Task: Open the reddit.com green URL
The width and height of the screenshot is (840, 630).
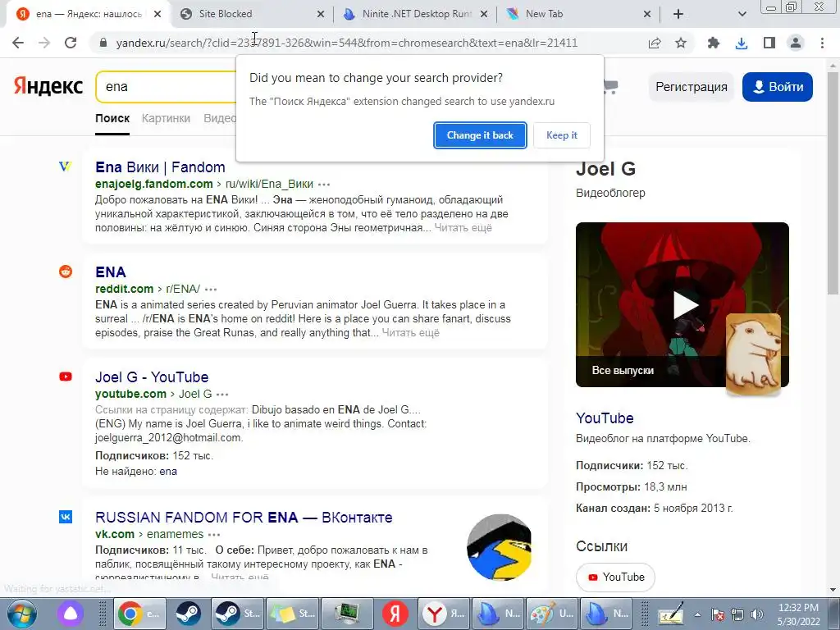Action: click(125, 289)
